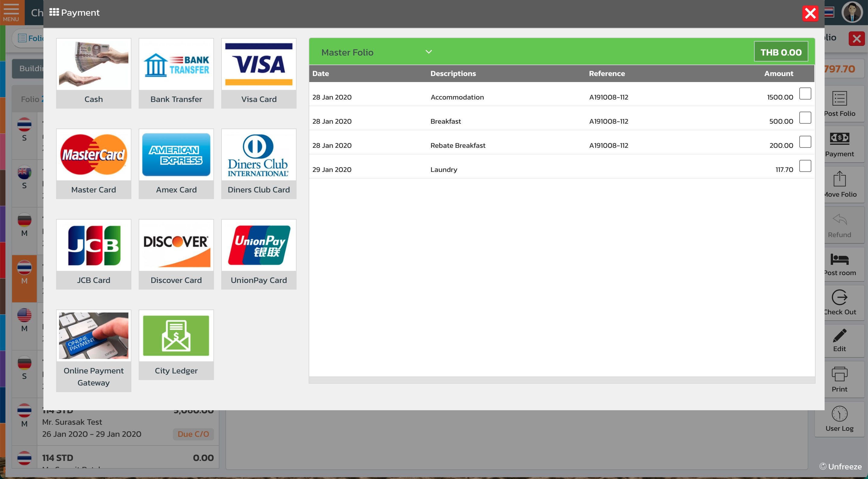Choose Discover Card payment
The image size is (868, 479).
(176, 254)
